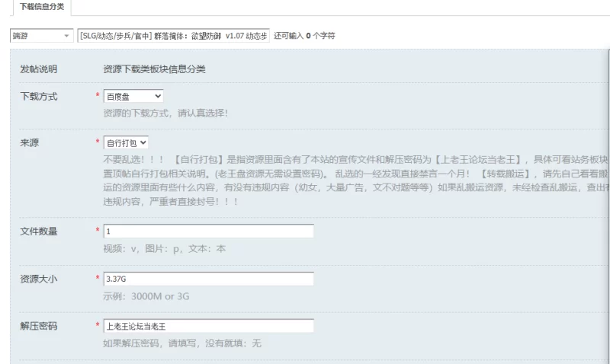Click the 文件数量 label
The width and height of the screenshot is (610, 364).
pos(39,231)
